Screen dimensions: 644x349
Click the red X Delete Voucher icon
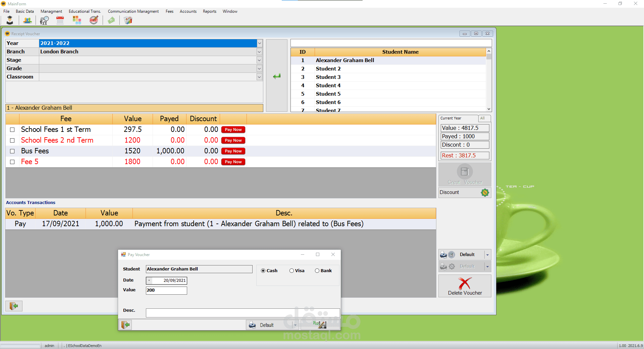pos(465,283)
